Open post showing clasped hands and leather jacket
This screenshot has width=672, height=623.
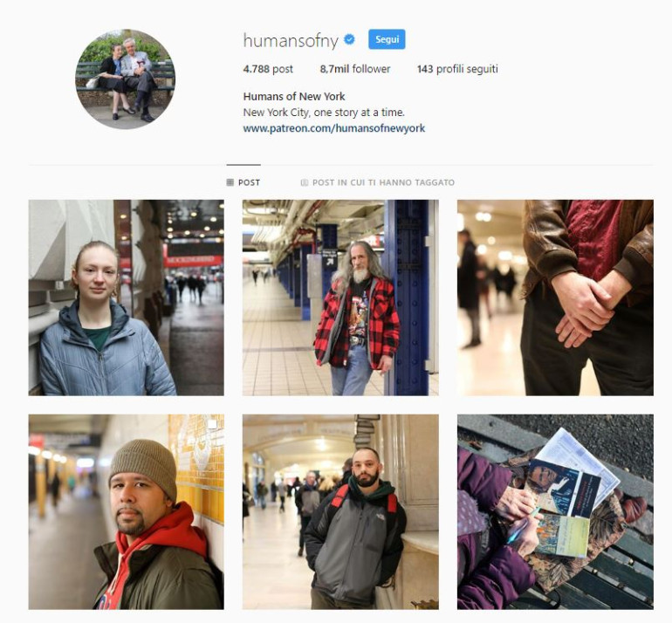point(555,298)
